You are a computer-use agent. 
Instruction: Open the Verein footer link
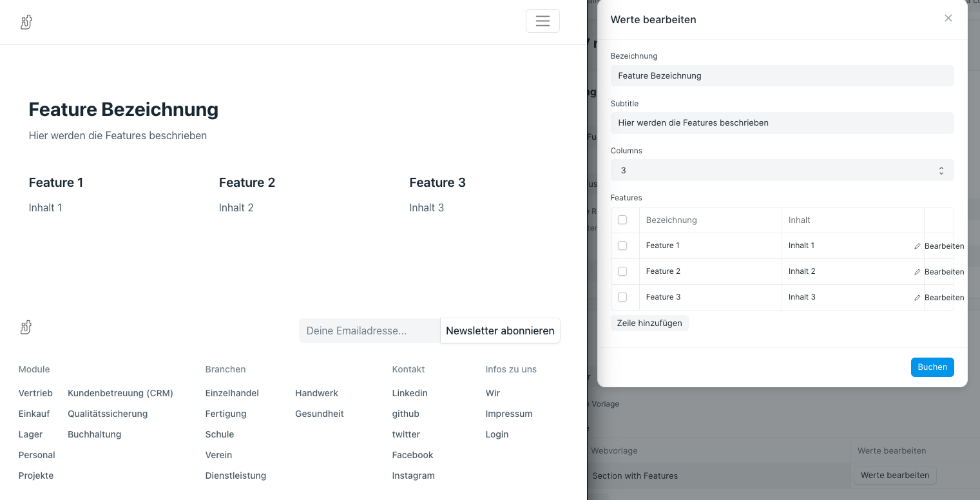pyautogui.click(x=218, y=455)
